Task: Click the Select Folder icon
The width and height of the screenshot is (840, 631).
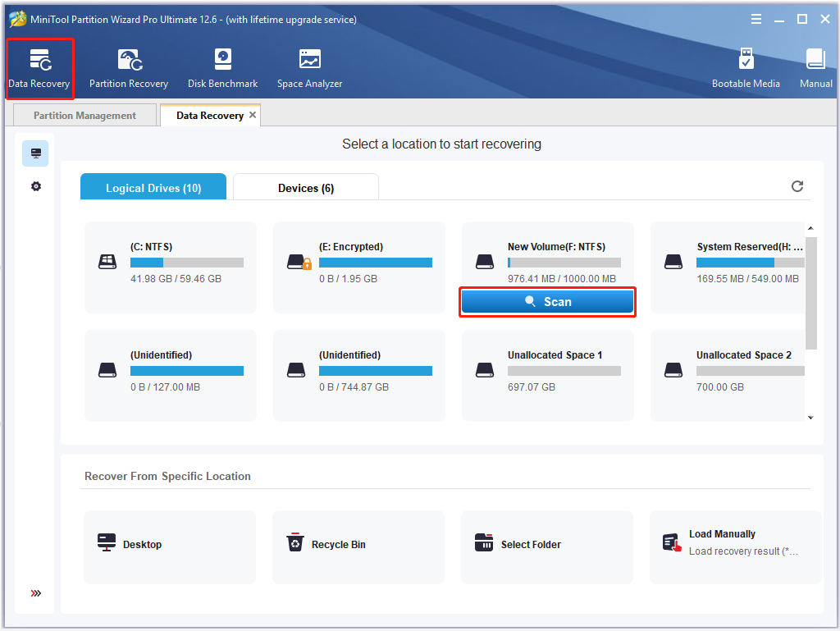Action: pyautogui.click(x=484, y=542)
